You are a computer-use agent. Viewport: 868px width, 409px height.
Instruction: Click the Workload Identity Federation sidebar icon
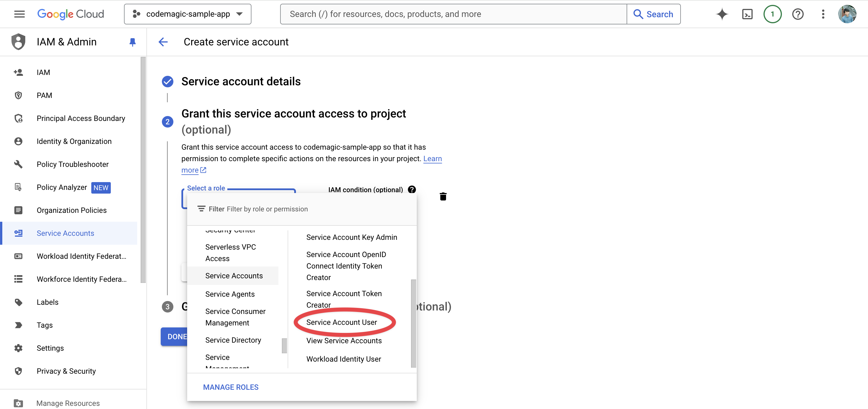click(x=18, y=256)
